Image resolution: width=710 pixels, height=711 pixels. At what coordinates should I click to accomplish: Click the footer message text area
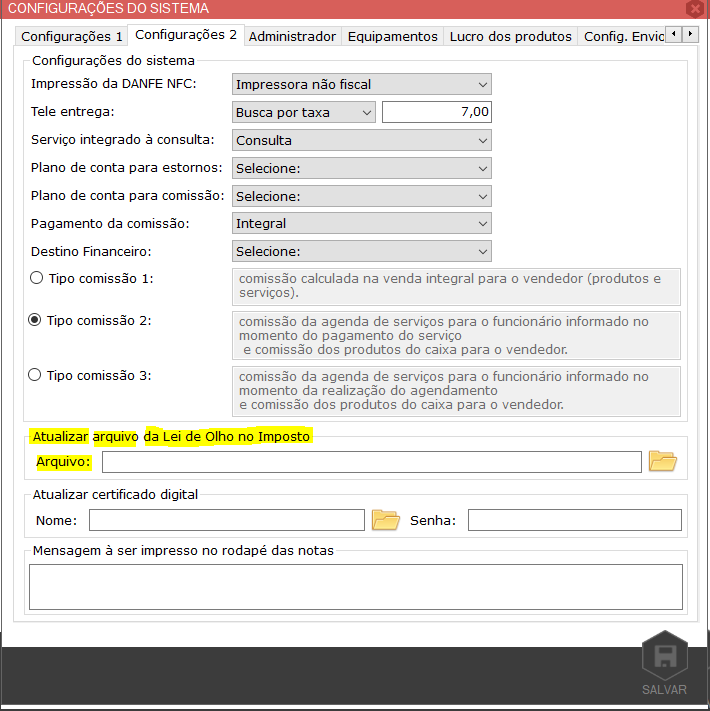point(355,587)
